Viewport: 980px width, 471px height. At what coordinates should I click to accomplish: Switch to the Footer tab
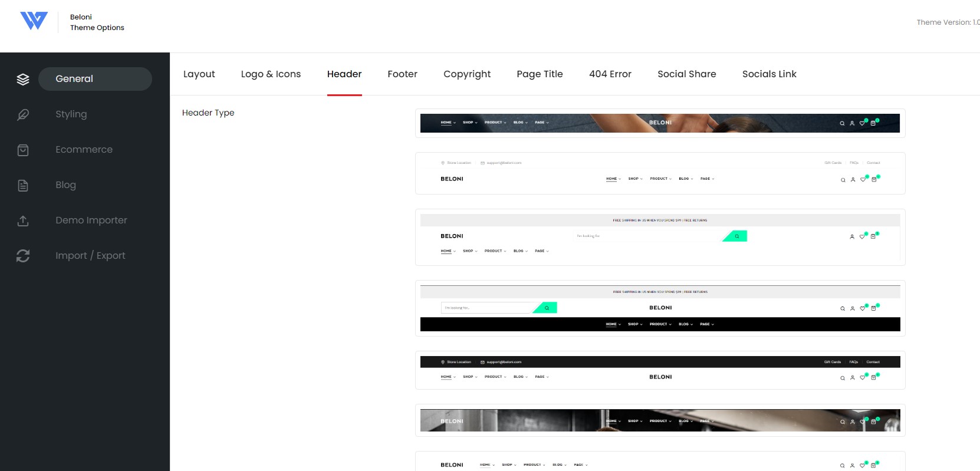[403, 74]
